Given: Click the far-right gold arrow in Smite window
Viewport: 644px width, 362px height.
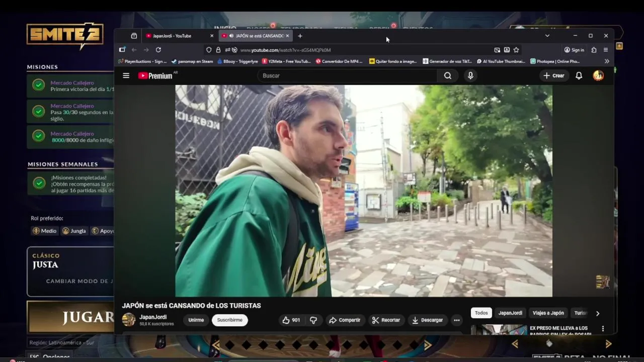Looking at the screenshot, I should tap(608, 344).
